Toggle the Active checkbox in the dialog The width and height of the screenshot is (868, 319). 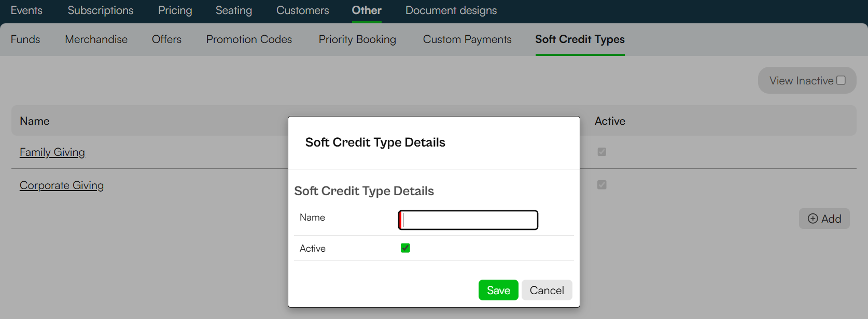point(405,248)
